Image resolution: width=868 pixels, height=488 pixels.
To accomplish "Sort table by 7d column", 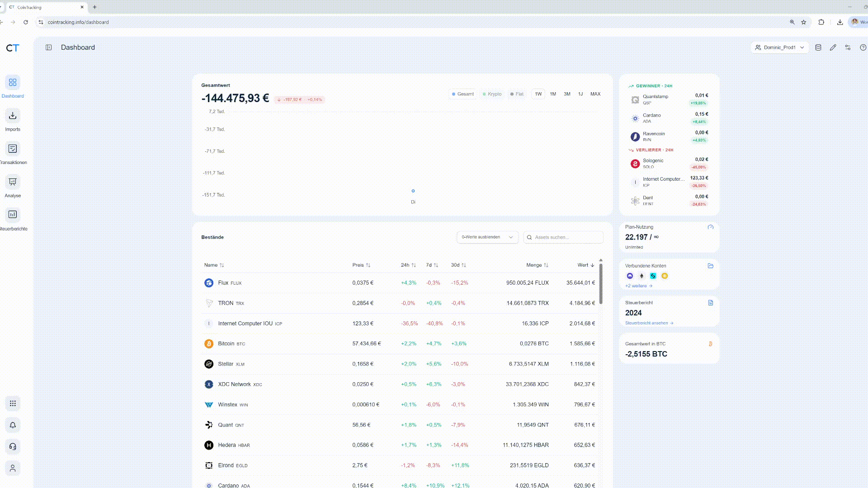I will click(432, 265).
